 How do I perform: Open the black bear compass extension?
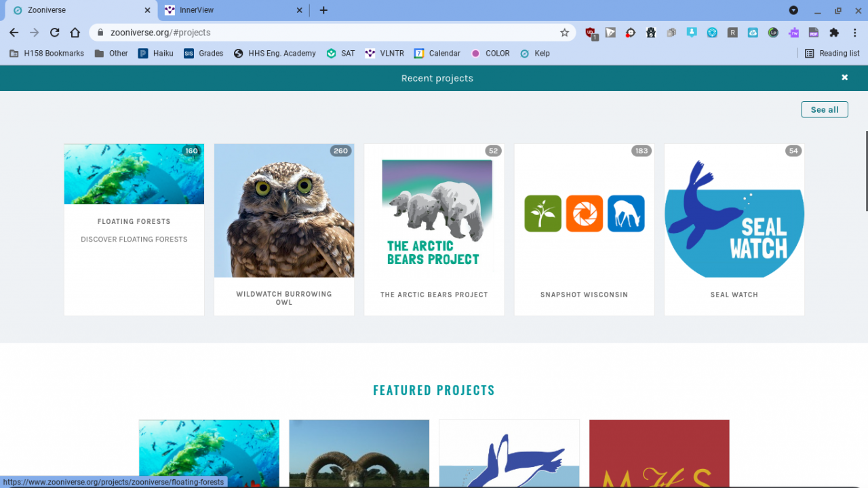(x=651, y=33)
